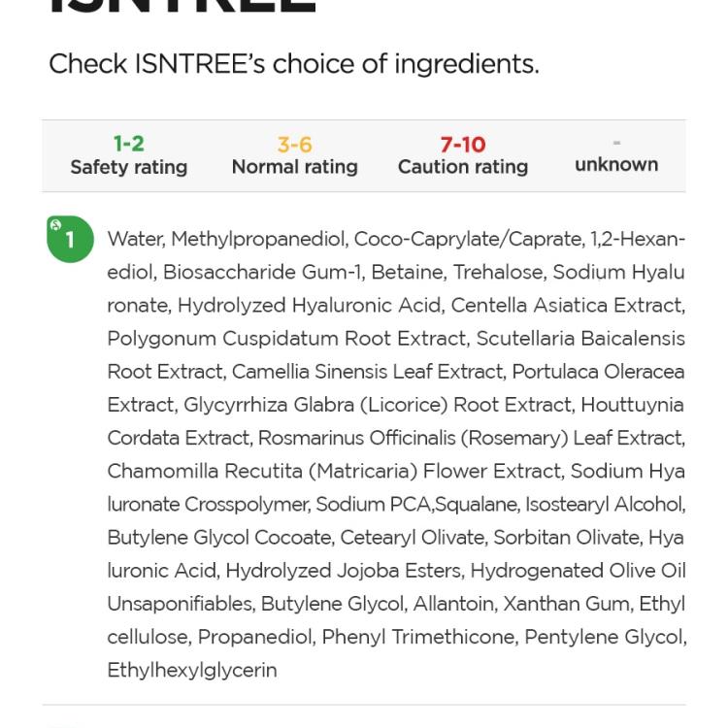
Task: Select the green 1-2 rating number
Action: 129,144
